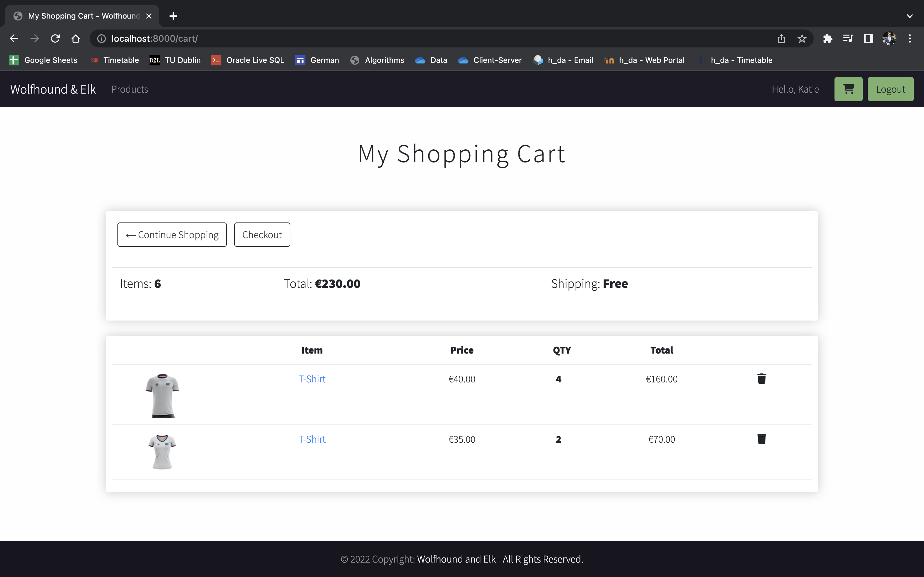The width and height of the screenshot is (924, 577).
Task: Delete the €40.00 T-Shirt from cart
Action: 761,379
